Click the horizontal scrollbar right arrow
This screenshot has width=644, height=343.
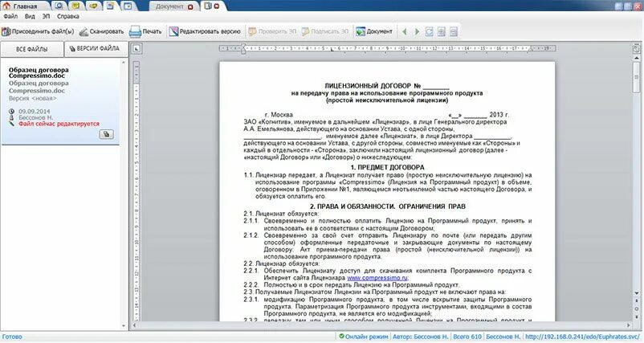[629, 326]
